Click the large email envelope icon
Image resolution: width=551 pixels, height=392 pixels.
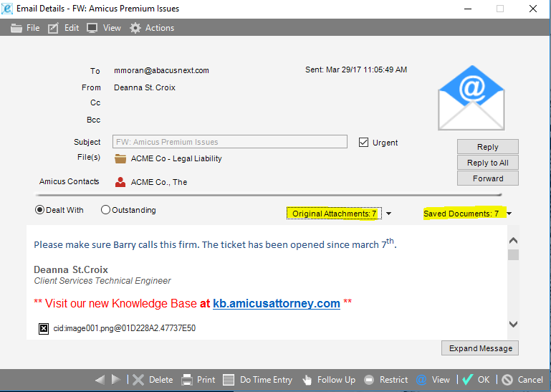(471, 97)
